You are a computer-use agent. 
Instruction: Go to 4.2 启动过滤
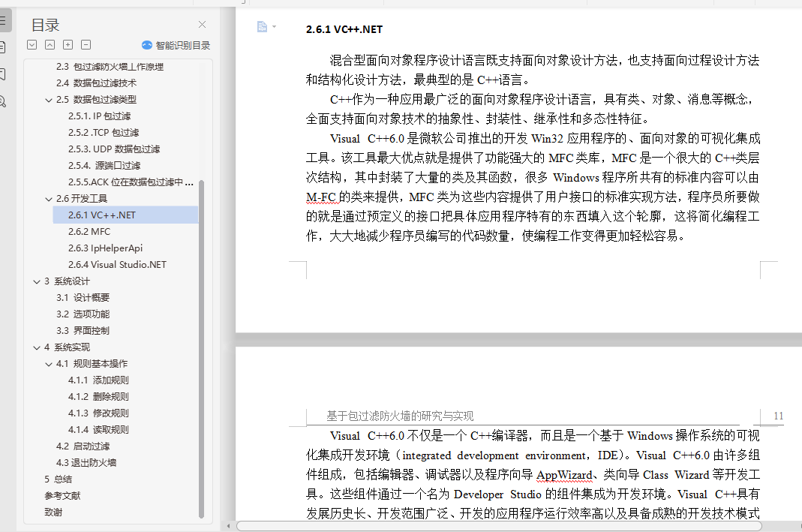83,446
